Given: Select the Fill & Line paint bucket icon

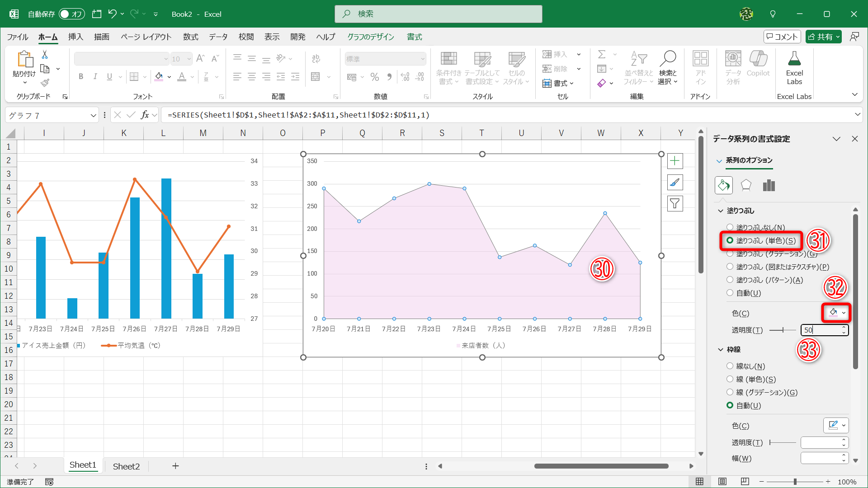Looking at the screenshot, I should click(723, 185).
